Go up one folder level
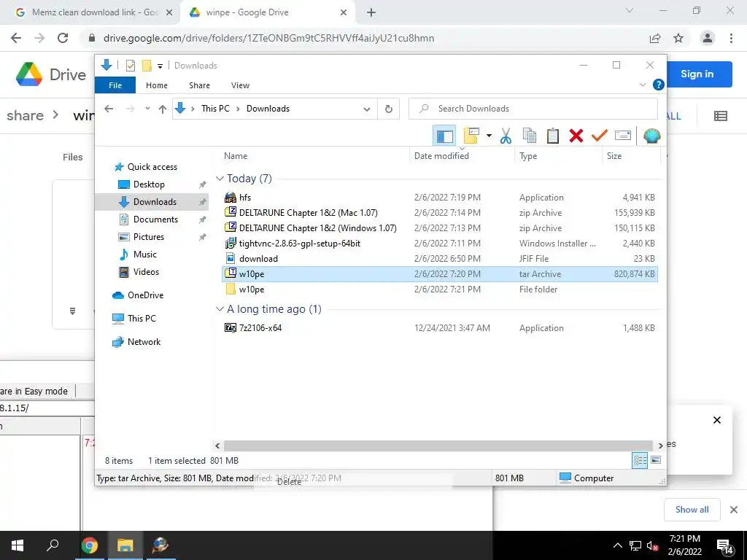This screenshot has width=747, height=560. 163,109
